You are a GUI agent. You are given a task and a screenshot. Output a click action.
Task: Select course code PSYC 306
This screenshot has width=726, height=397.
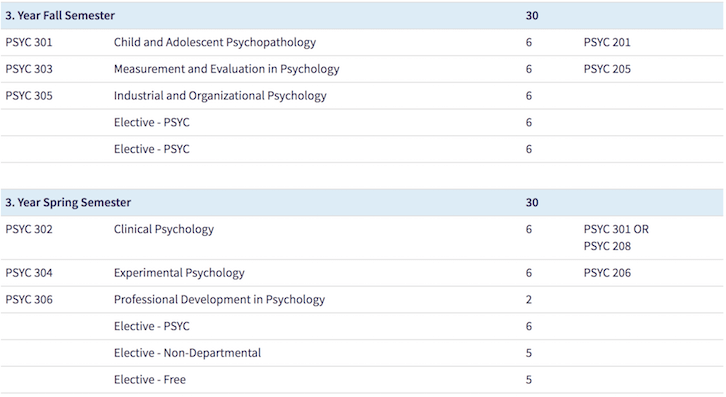pyautogui.click(x=29, y=300)
